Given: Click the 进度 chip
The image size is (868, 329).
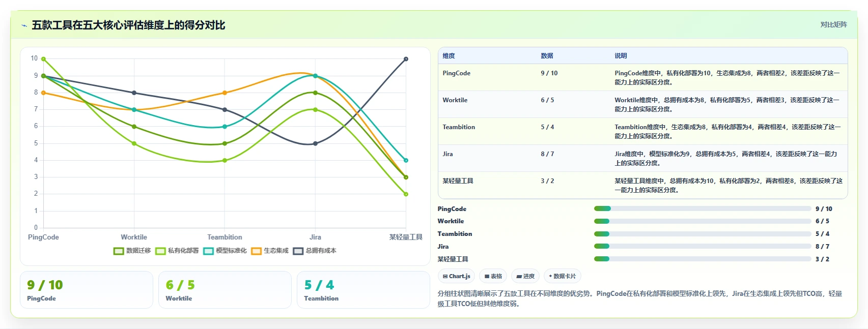Looking at the screenshot, I should pos(525,276).
